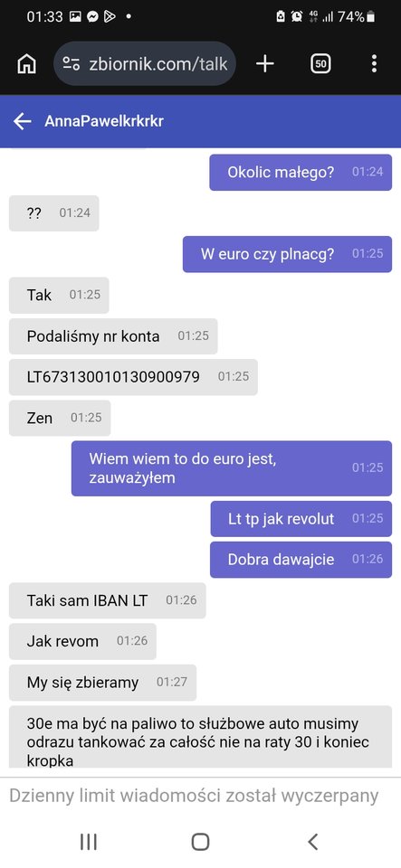Tap the Android recent apps button

[x=89, y=842]
